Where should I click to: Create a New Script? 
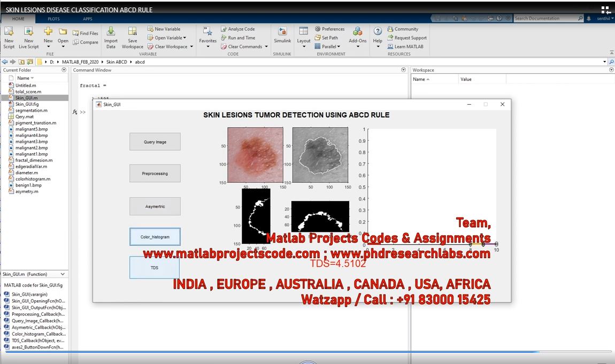[9, 37]
